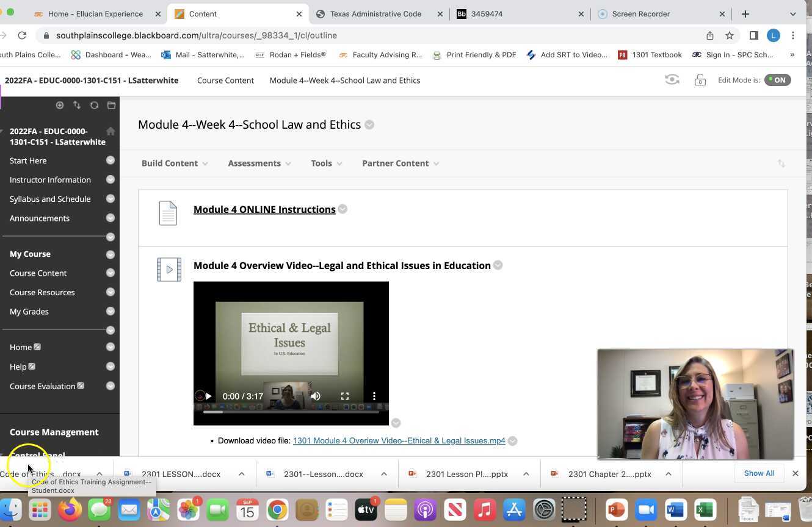Click the course lock availability icon
Screen dimensions: 812x527
(700, 80)
